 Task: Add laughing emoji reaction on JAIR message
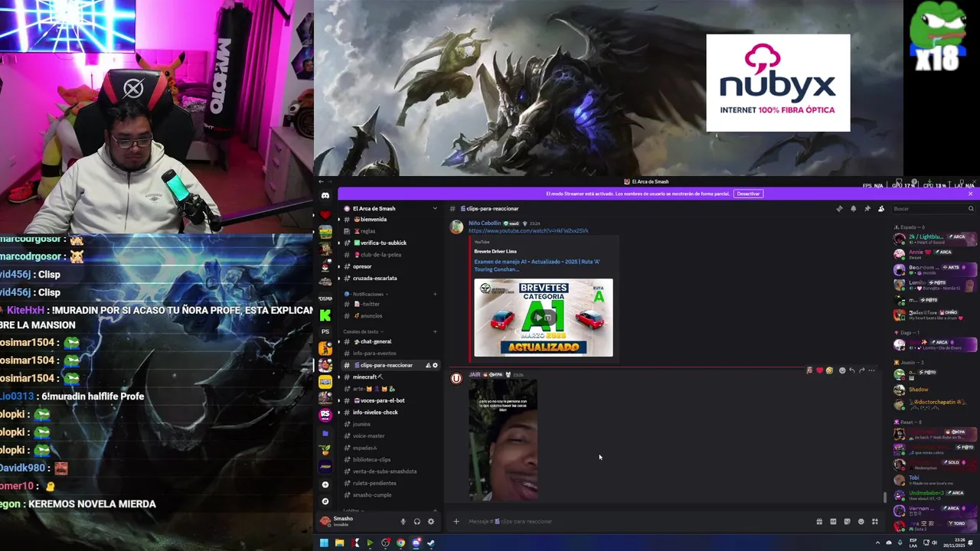point(829,370)
